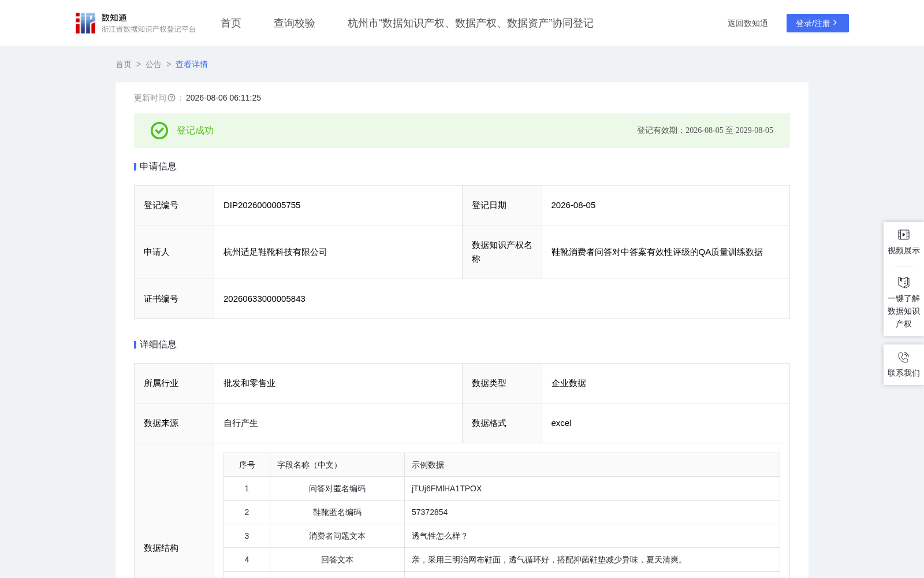924x578 pixels.
Task: Click the 登录/注册 button
Action: tap(818, 23)
